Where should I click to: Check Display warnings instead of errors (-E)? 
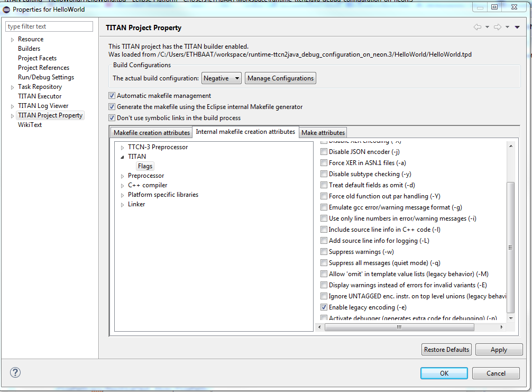(x=324, y=285)
